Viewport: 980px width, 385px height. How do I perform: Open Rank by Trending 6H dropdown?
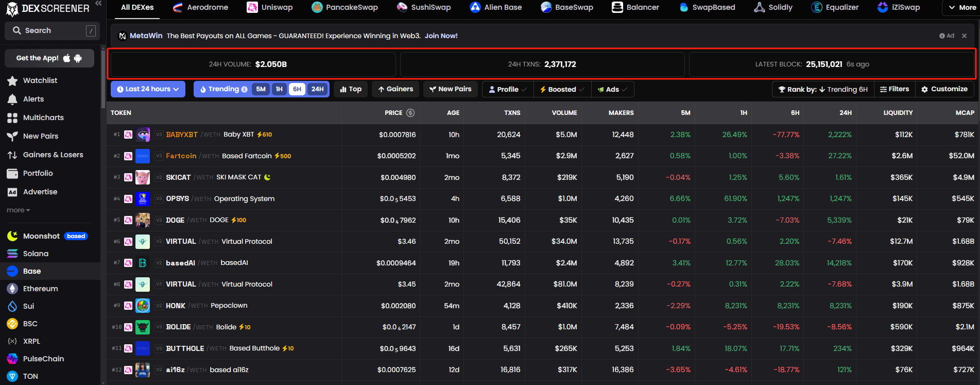coord(823,89)
